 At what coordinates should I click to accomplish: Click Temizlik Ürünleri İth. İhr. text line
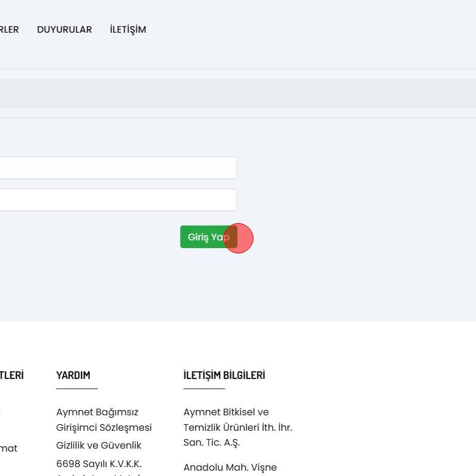point(237,428)
